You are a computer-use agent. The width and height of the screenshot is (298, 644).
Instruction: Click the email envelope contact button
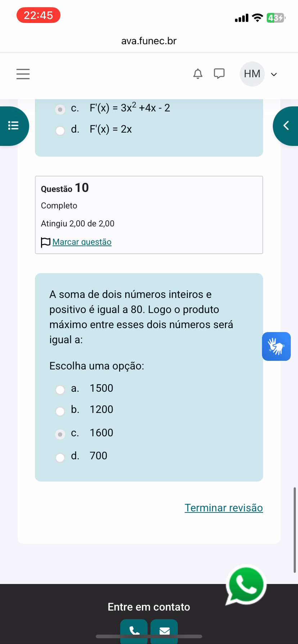[164, 630]
